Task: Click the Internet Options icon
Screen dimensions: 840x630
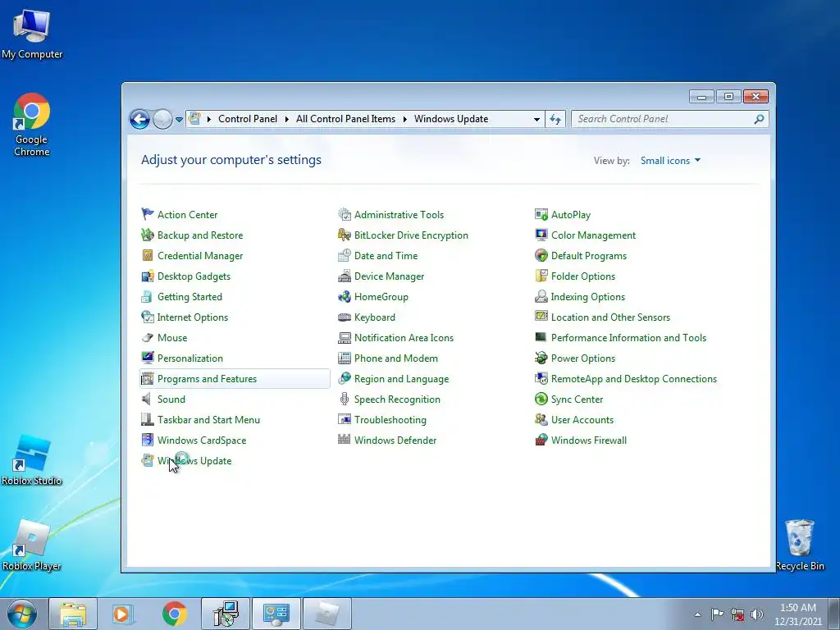Action: pyautogui.click(x=148, y=317)
